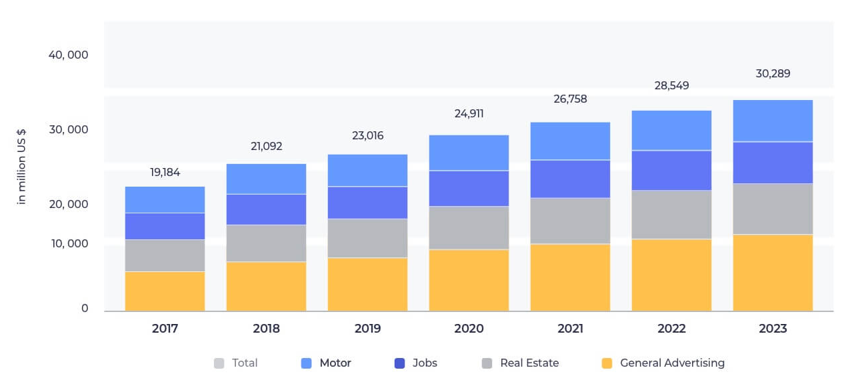This screenshot has width=868, height=384.
Task: Click the 2023 x-axis year label
Action: (x=773, y=329)
